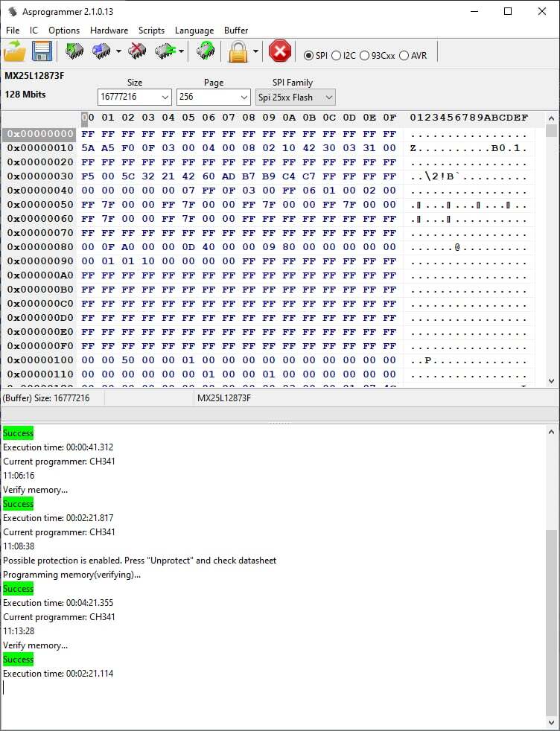Click log timestamp 11:06:16
This screenshot has width=560, height=731.
tap(19, 476)
